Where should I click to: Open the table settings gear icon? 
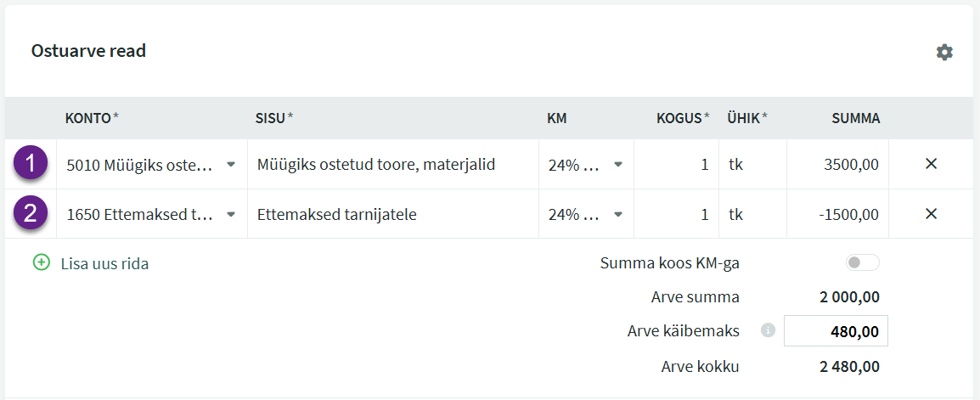[944, 53]
